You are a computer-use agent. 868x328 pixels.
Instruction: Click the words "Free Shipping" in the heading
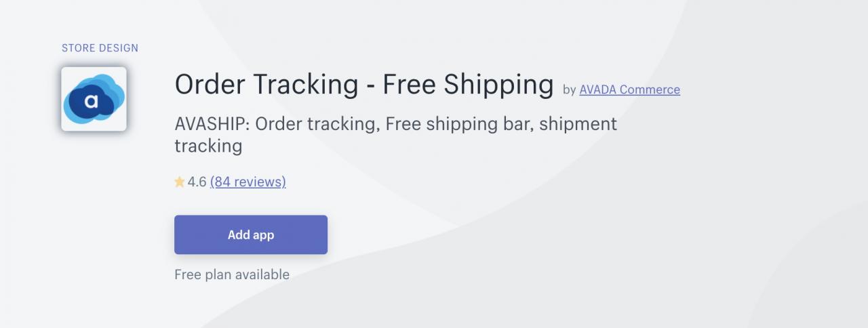468,85
